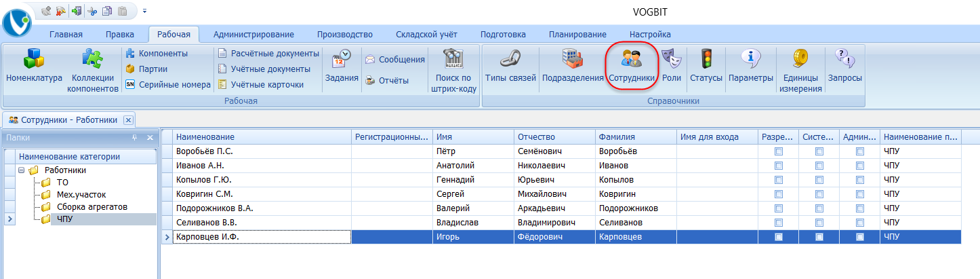Viewport: 980px width, 279px height.
Task: Select the Сборка агрегатов folder
Action: coord(93,206)
